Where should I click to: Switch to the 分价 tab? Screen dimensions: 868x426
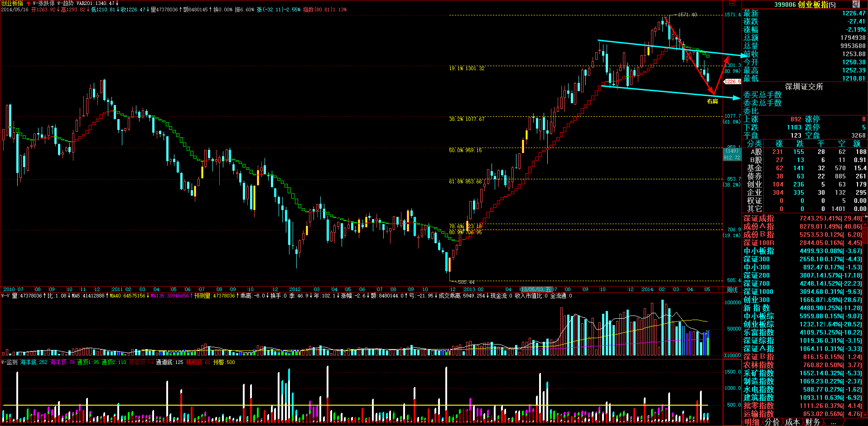click(772, 422)
